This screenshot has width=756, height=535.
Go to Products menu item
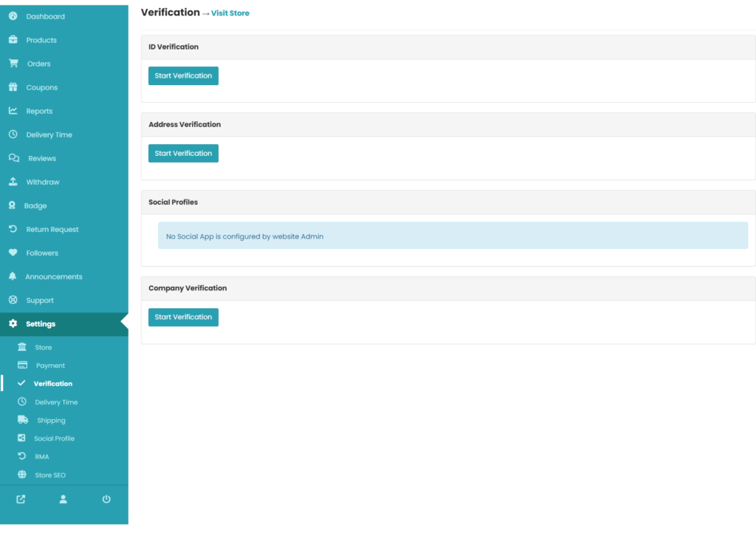click(64, 40)
